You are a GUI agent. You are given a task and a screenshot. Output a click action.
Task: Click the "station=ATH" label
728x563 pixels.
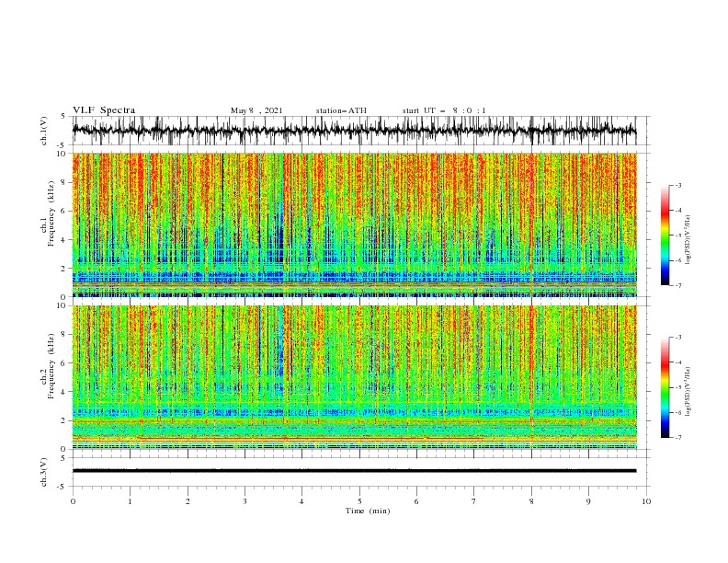coord(341,110)
